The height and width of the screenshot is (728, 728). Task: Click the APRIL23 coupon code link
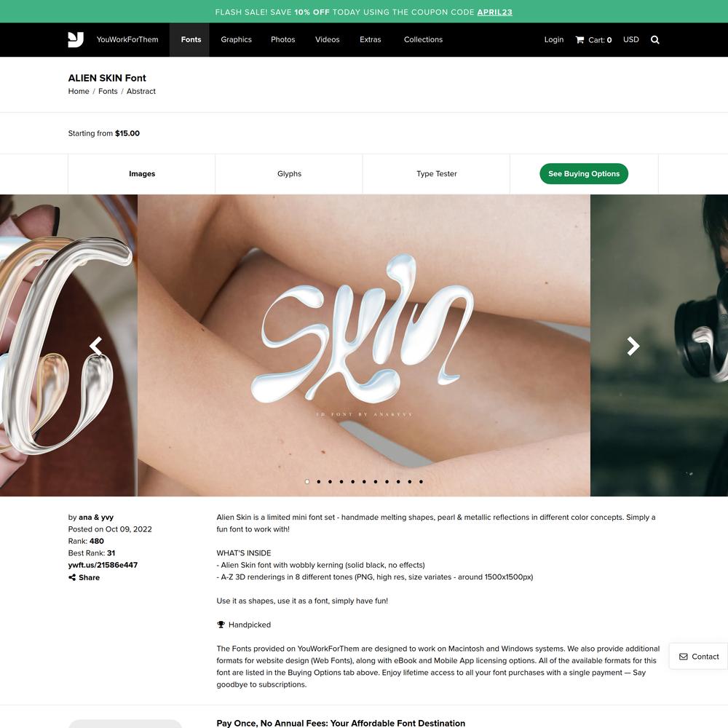(x=494, y=12)
